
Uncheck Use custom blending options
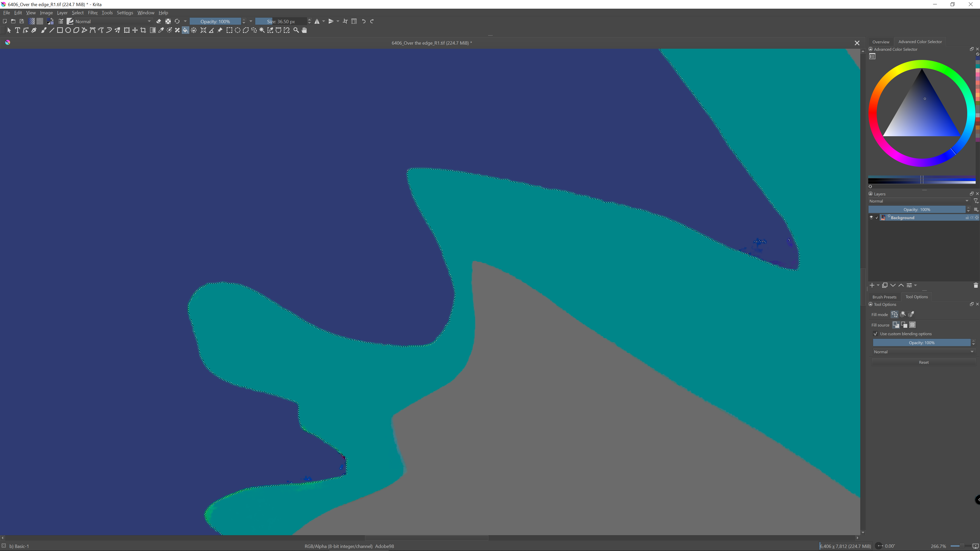tap(875, 334)
